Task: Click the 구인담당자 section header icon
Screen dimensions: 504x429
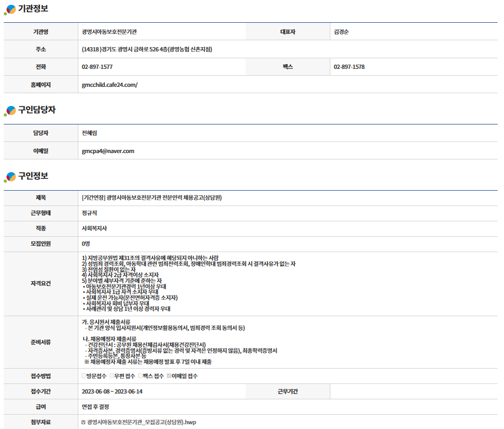Action: 10,111
